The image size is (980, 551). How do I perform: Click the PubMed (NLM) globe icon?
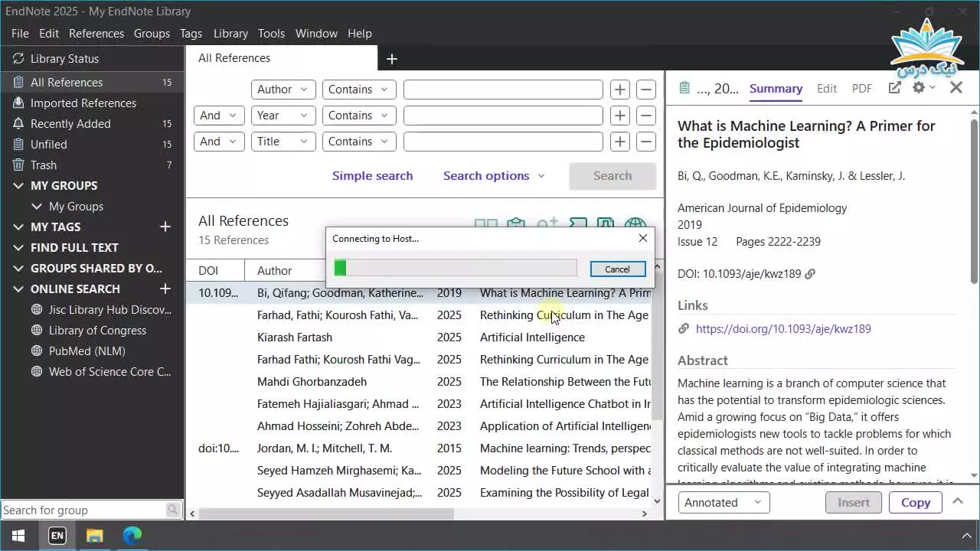[36, 351]
